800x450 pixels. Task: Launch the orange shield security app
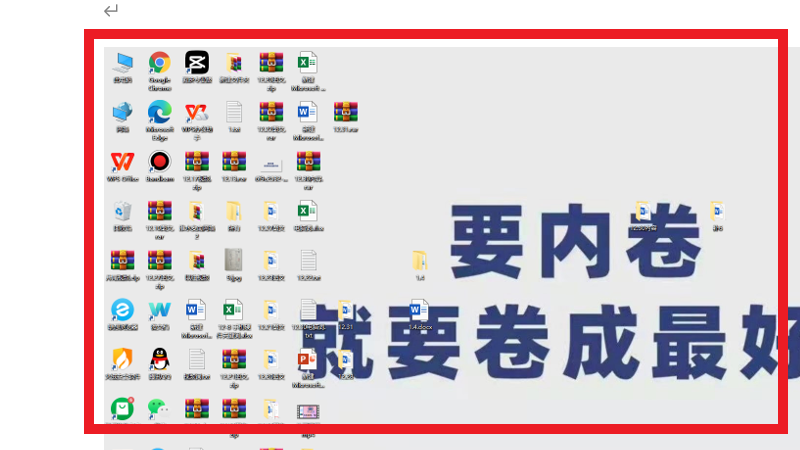(122, 360)
